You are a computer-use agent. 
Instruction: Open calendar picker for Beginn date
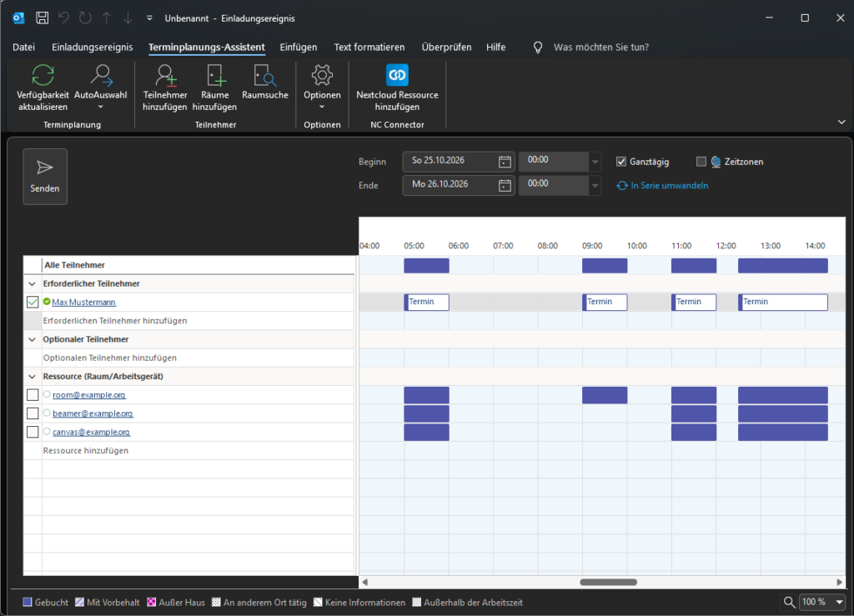505,162
